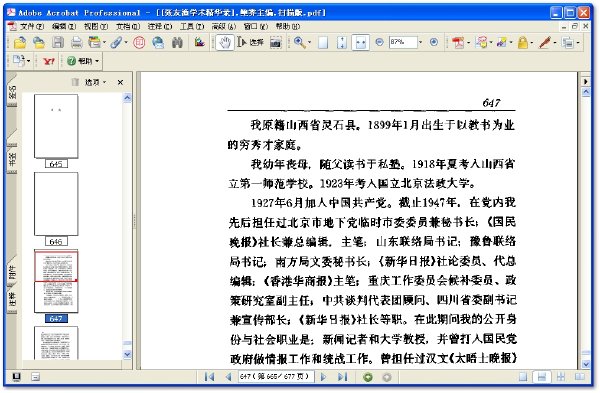The width and height of the screenshot is (600, 393).
Task: Switch to the Attachments 附件 side tab
Action: click(x=12, y=272)
